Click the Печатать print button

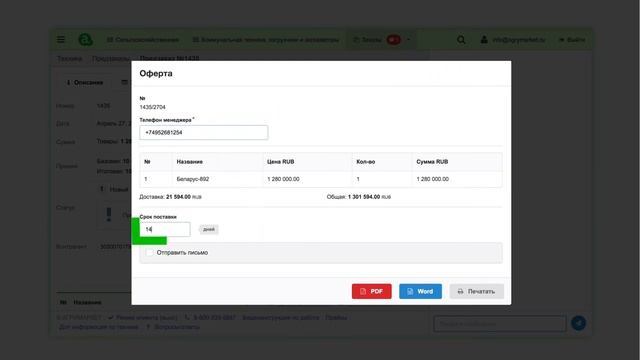coord(477,291)
